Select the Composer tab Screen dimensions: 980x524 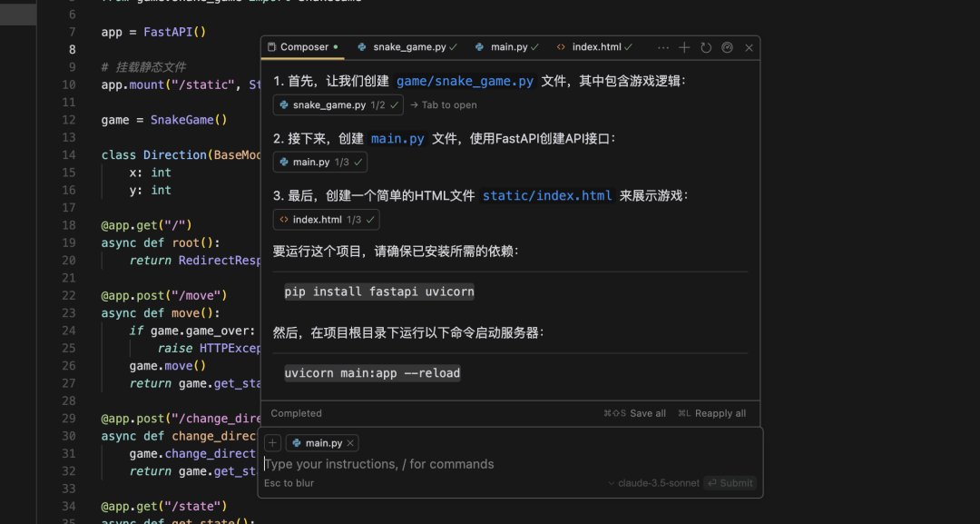pyautogui.click(x=302, y=47)
